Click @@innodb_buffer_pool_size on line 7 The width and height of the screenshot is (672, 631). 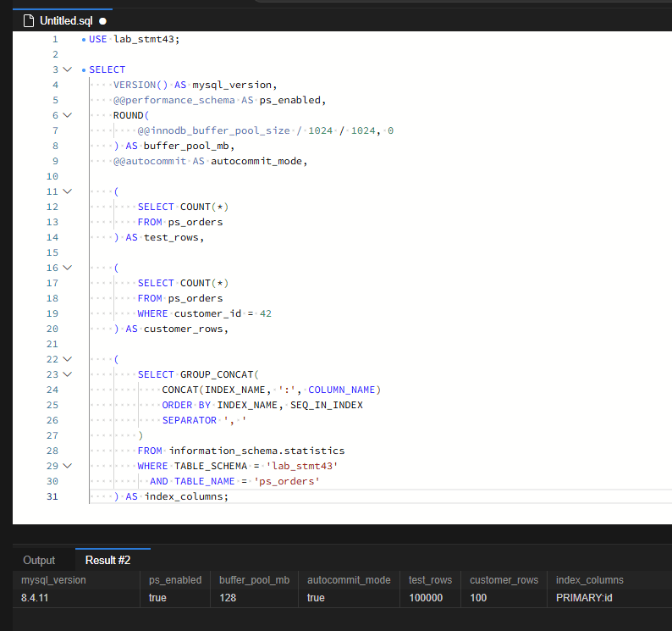coord(214,130)
